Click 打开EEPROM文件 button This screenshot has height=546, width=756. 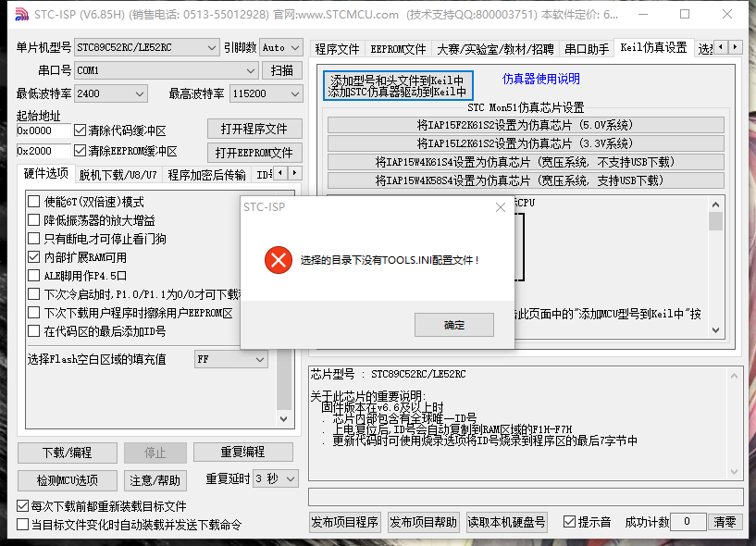(x=254, y=153)
